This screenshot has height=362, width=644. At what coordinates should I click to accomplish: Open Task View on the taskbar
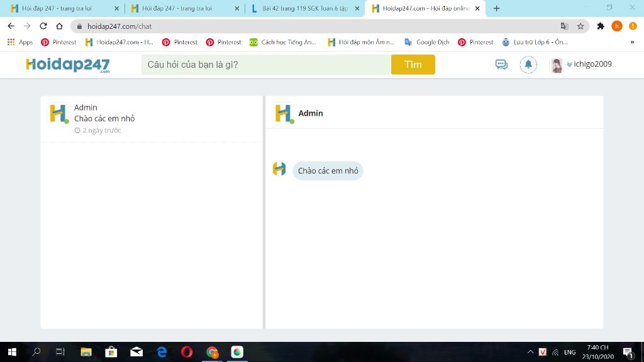60,352
